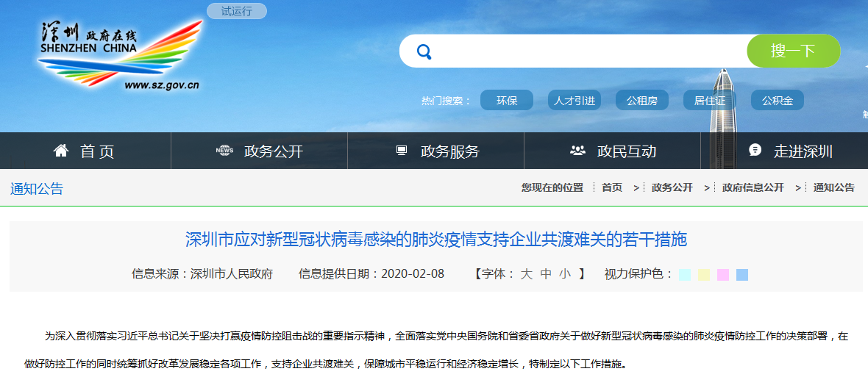Click the 环保 hot search tag
This screenshot has width=868, height=377.
pyautogui.click(x=507, y=101)
